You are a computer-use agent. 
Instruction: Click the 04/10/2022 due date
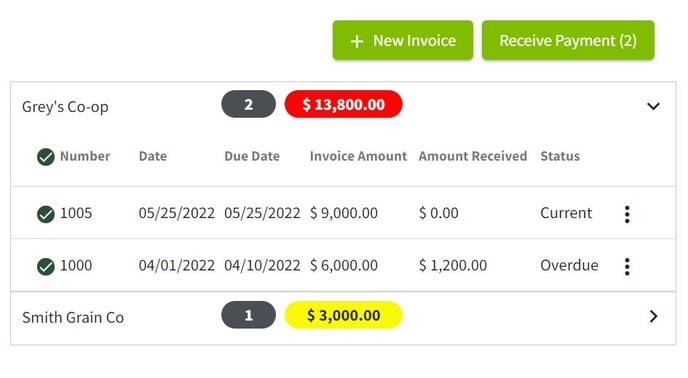tap(262, 265)
